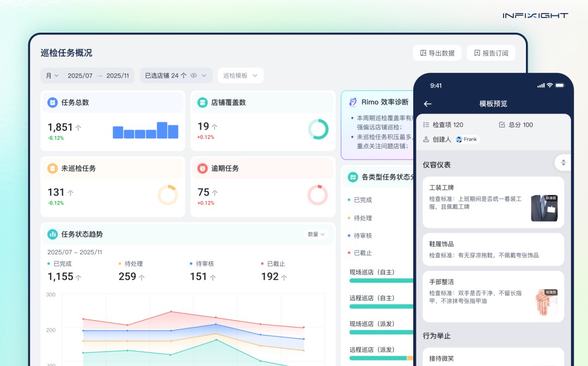Screen dimensions: 588x366
Task: Click the 导出数据 button
Action: click(437, 53)
